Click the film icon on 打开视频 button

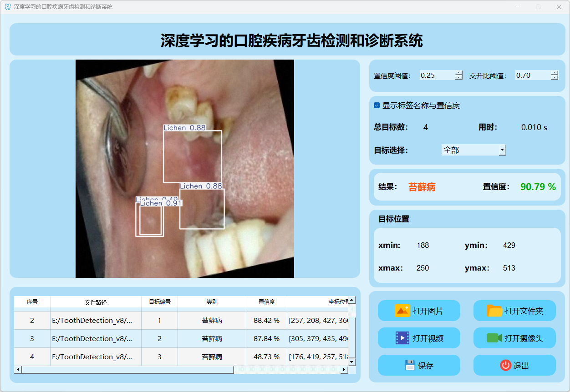(x=402, y=338)
